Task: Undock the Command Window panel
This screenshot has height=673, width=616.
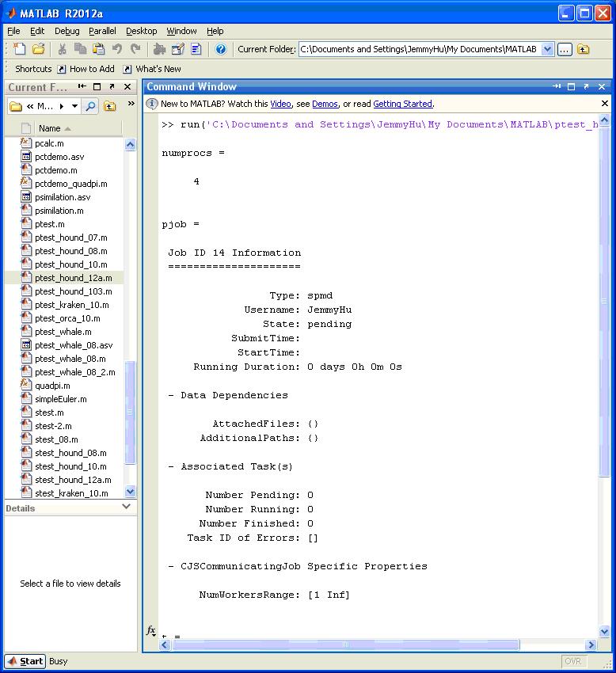Action: (x=586, y=86)
